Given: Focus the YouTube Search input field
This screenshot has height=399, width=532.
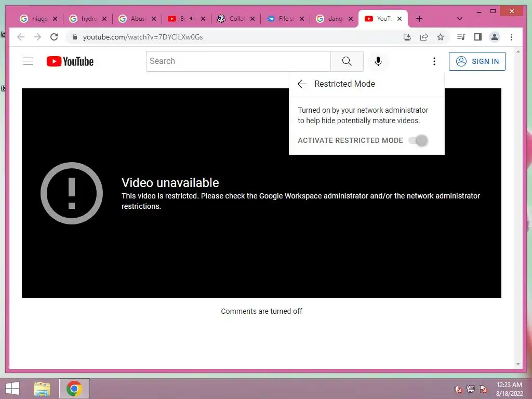Looking at the screenshot, I should 238,61.
